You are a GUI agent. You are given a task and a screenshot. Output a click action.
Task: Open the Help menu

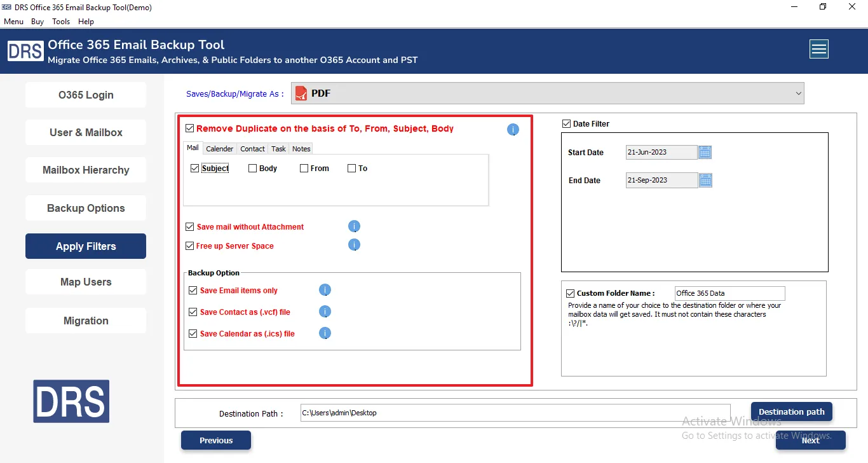coord(86,21)
